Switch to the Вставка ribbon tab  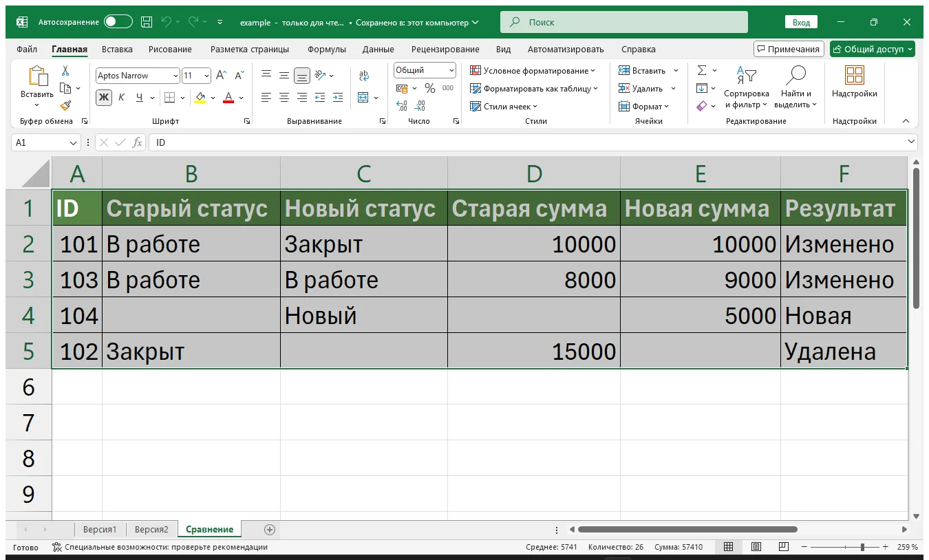117,49
